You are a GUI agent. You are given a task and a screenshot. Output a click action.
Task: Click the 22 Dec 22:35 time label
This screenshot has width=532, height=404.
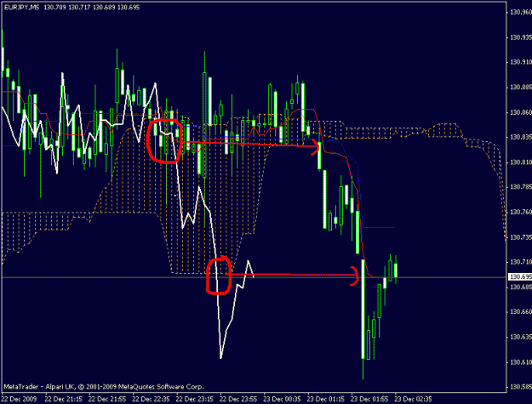click(151, 399)
